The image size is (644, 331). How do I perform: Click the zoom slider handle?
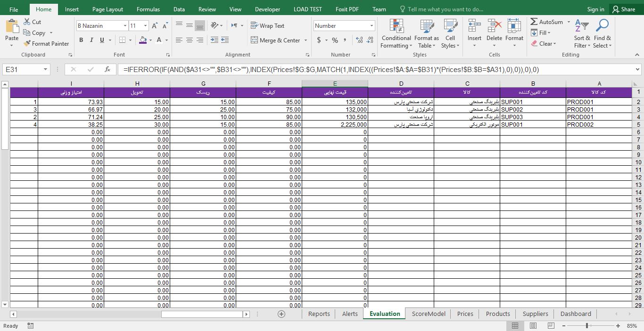coord(587,326)
